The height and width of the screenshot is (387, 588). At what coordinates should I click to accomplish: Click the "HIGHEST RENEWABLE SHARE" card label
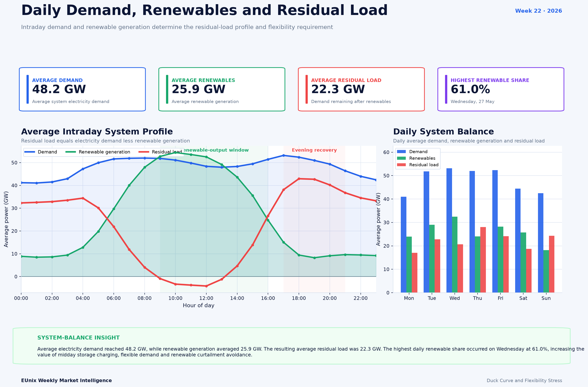[490, 80]
